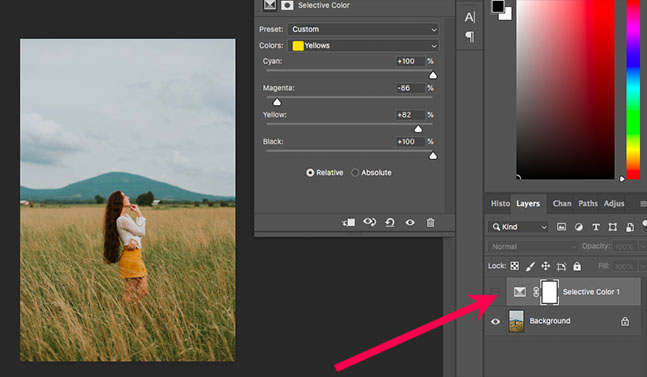
Task: Click the Black percentage value field
Action: 410,142
